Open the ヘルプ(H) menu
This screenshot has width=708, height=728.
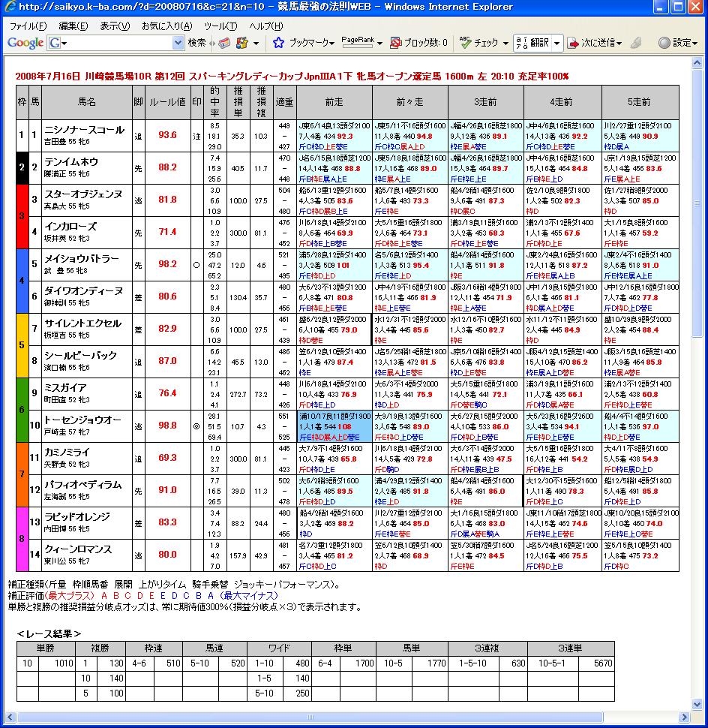(266, 26)
